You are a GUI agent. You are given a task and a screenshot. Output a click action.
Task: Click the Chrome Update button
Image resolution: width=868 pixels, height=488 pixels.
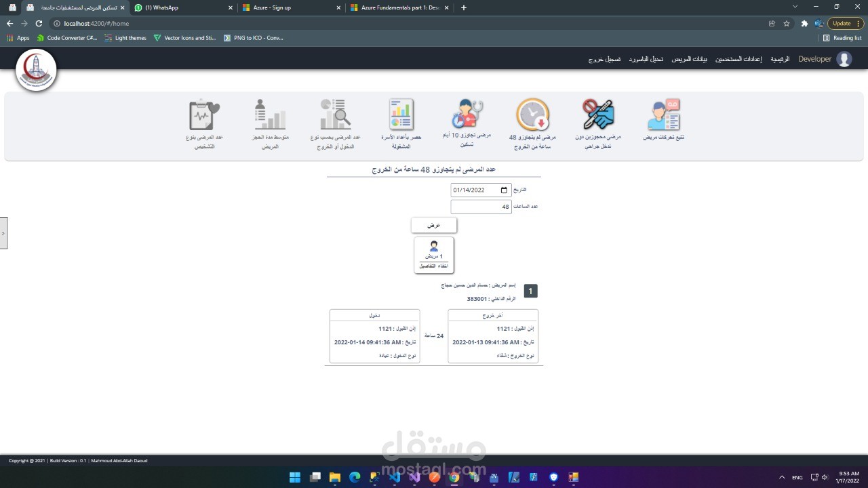coord(845,23)
